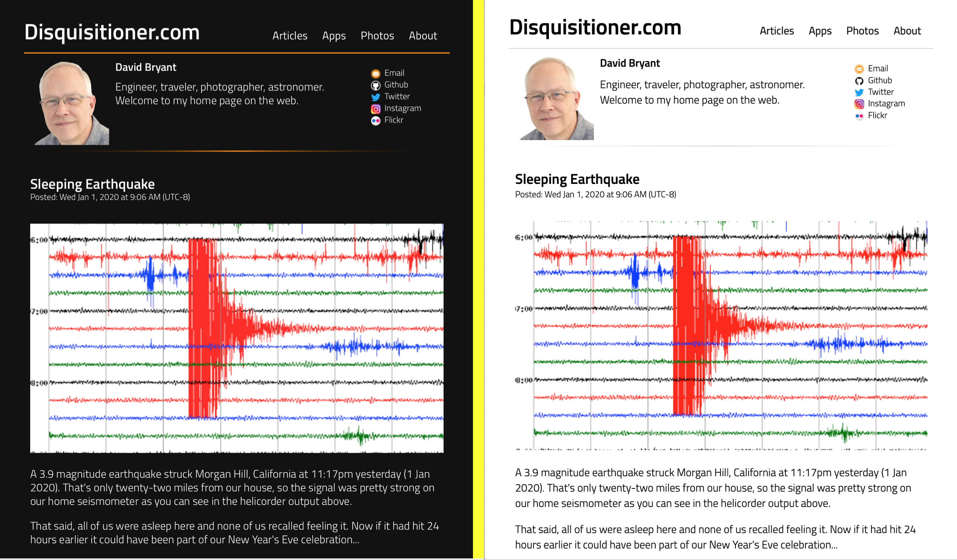
Task: Click the Twitter bird icon in dark theme page
Action: [x=375, y=97]
